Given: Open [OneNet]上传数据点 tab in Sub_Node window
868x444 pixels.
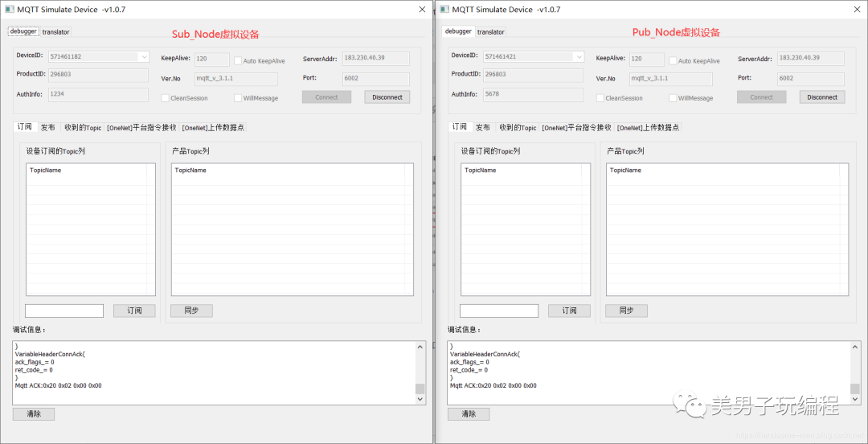Looking at the screenshot, I should click(x=212, y=128).
